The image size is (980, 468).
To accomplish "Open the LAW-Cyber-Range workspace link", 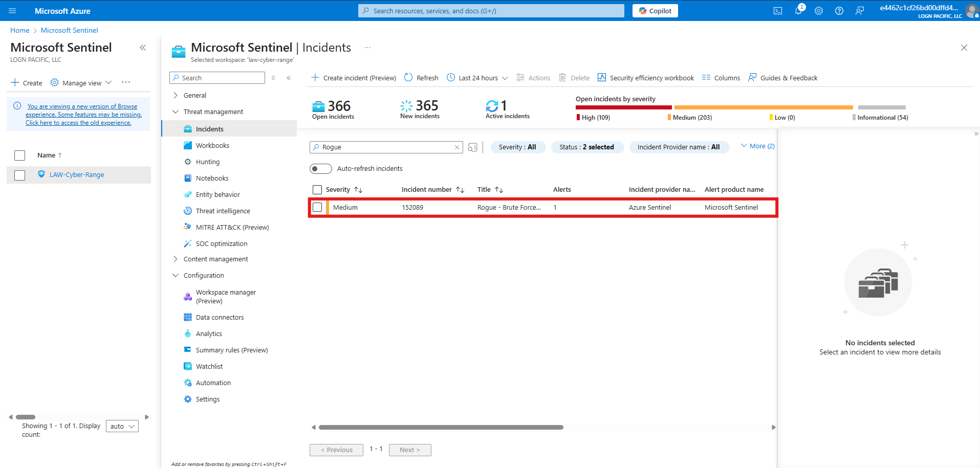I will click(77, 175).
